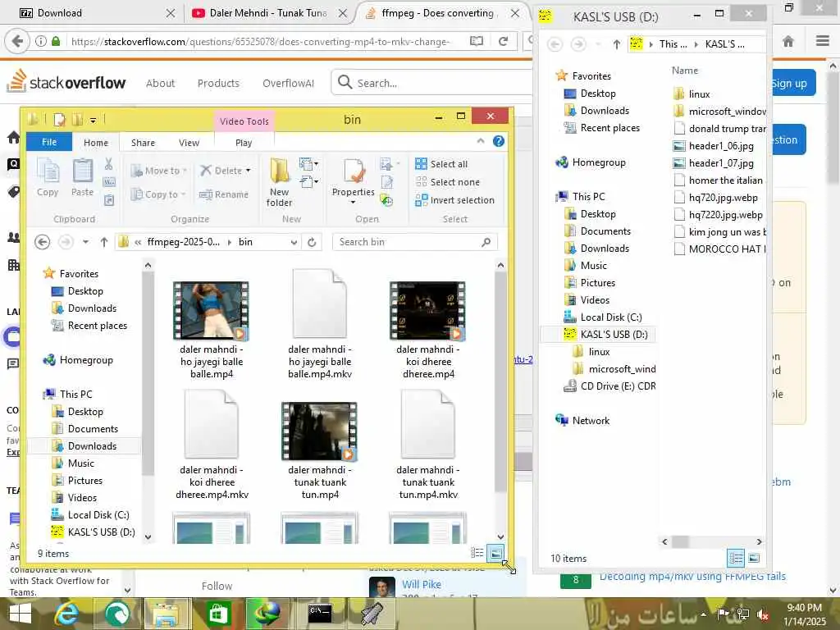Select ho jayegi balle balle.mp4 thumbnail
The image size is (840, 630).
tap(211, 310)
